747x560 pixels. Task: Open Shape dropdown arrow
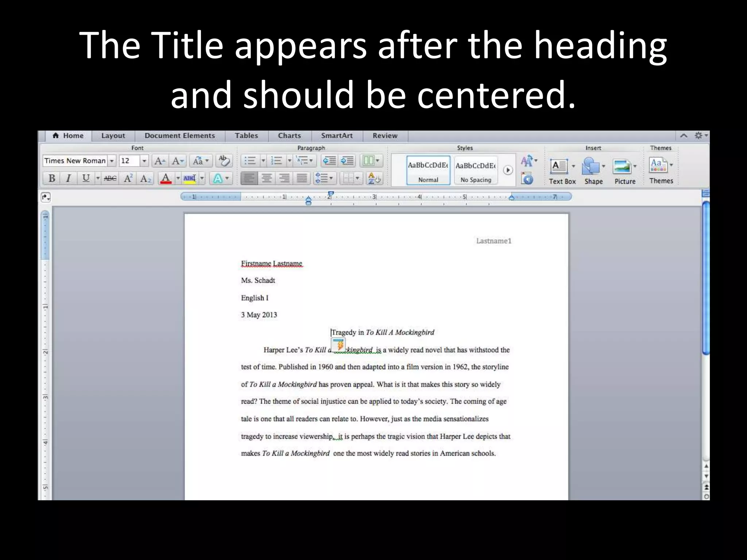click(x=603, y=166)
